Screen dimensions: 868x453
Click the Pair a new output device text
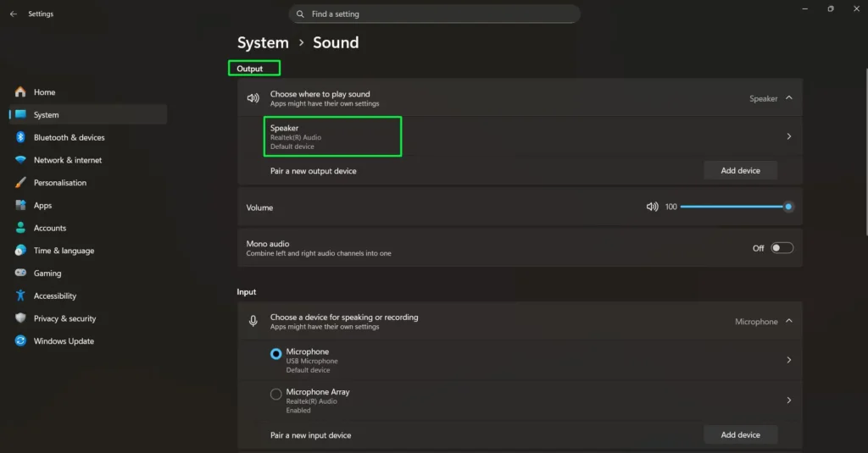pyautogui.click(x=314, y=171)
